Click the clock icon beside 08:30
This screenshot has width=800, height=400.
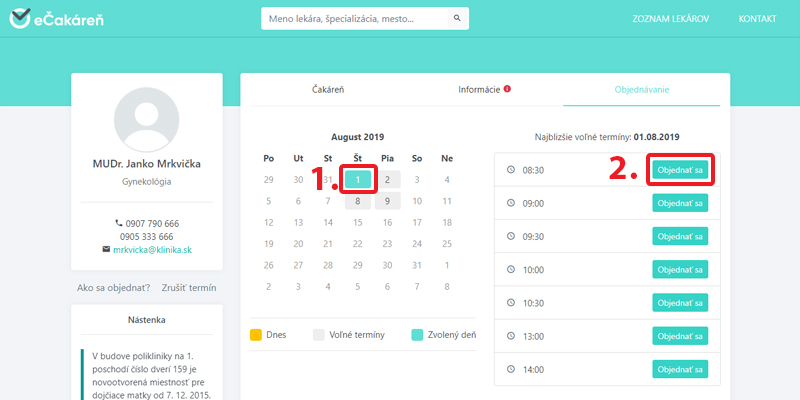click(511, 170)
